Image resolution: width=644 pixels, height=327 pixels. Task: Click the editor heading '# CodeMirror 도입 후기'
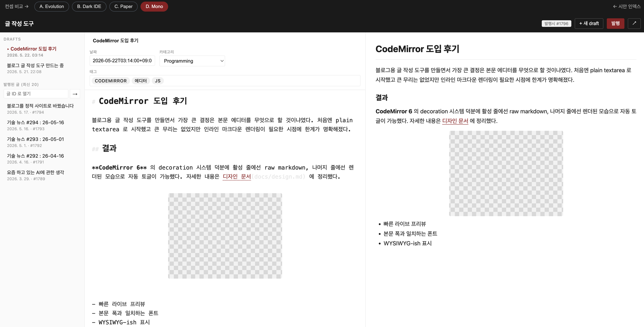(x=139, y=101)
